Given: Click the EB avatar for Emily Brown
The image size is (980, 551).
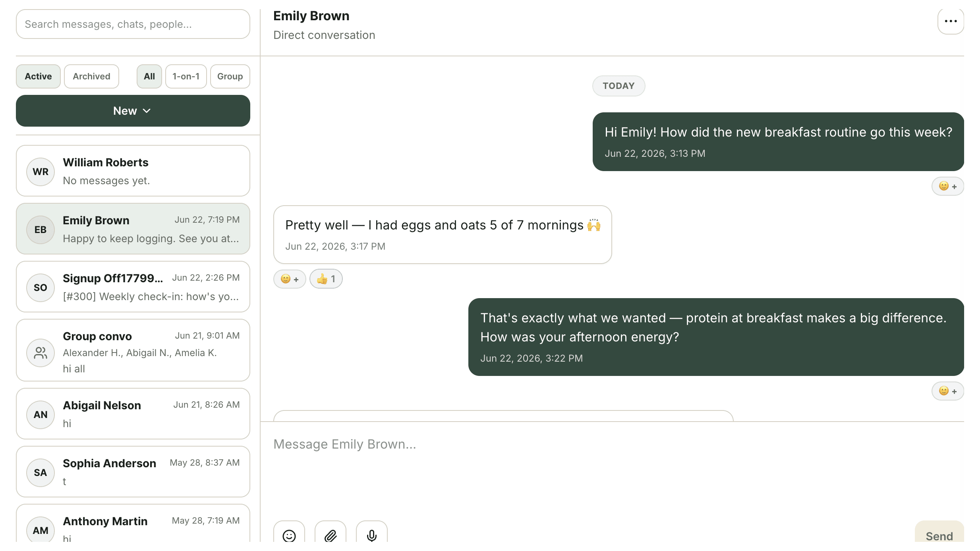Looking at the screenshot, I should pyautogui.click(x=41, y=229).
